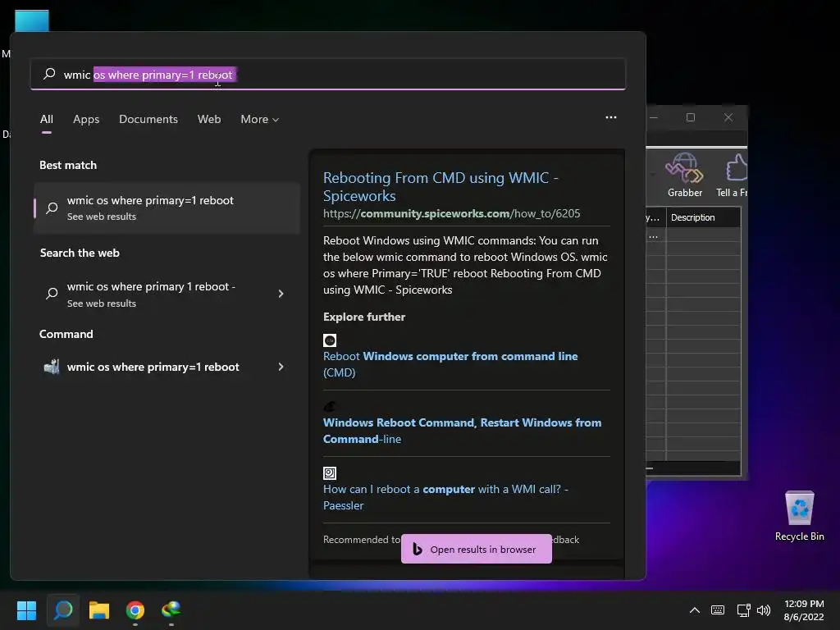The image size is (840, 630).
Task: Click the Command result run icon
Action: (52, 367)
